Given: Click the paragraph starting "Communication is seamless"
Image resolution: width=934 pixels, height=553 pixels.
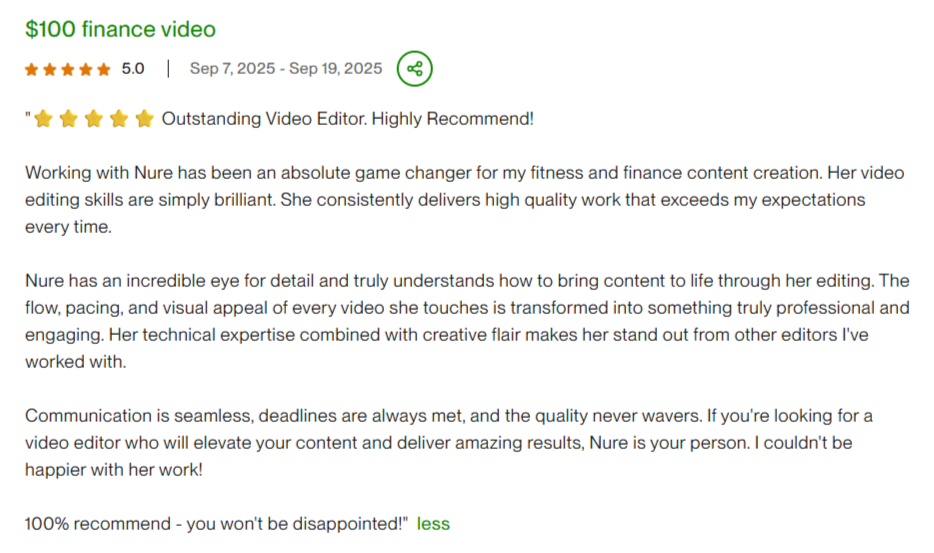Looking at the screenshot, I should [x=440, y=441].
